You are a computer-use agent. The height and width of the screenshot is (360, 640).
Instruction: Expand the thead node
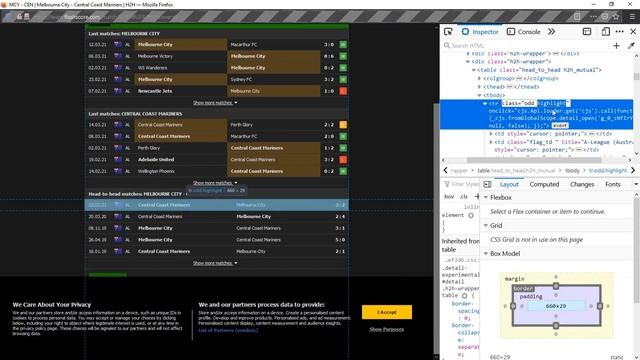pos(480,87)
